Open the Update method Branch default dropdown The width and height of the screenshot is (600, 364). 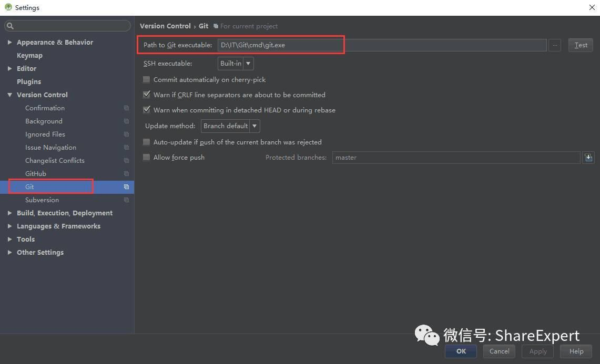pos(230,126)
